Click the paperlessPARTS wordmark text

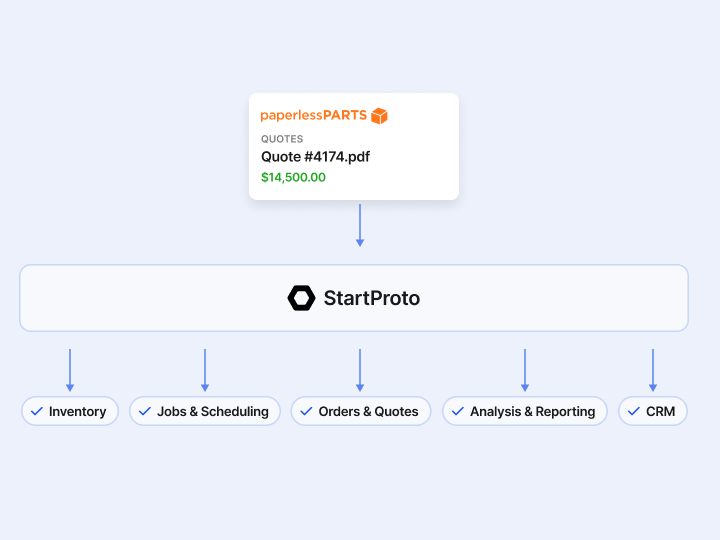314,115
